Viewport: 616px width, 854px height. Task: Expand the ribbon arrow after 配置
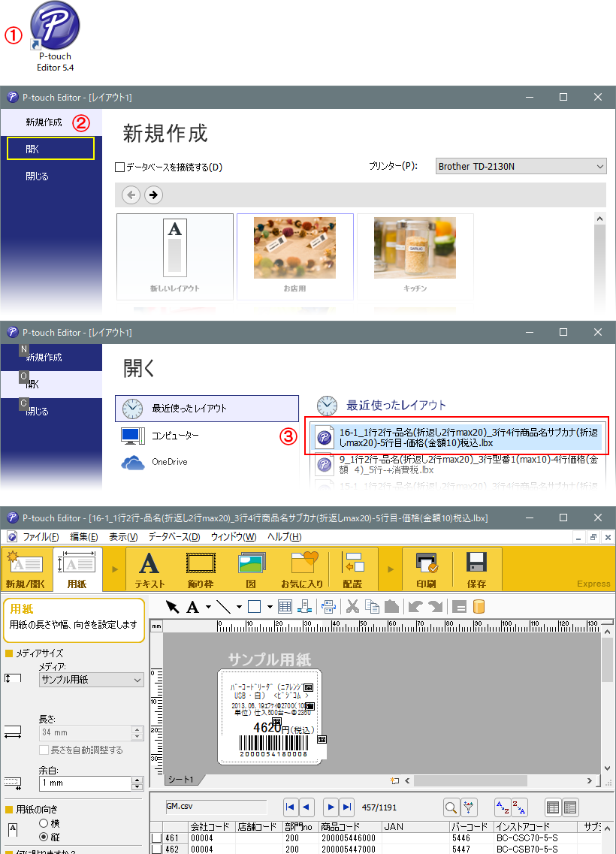(x=391, y=569)
